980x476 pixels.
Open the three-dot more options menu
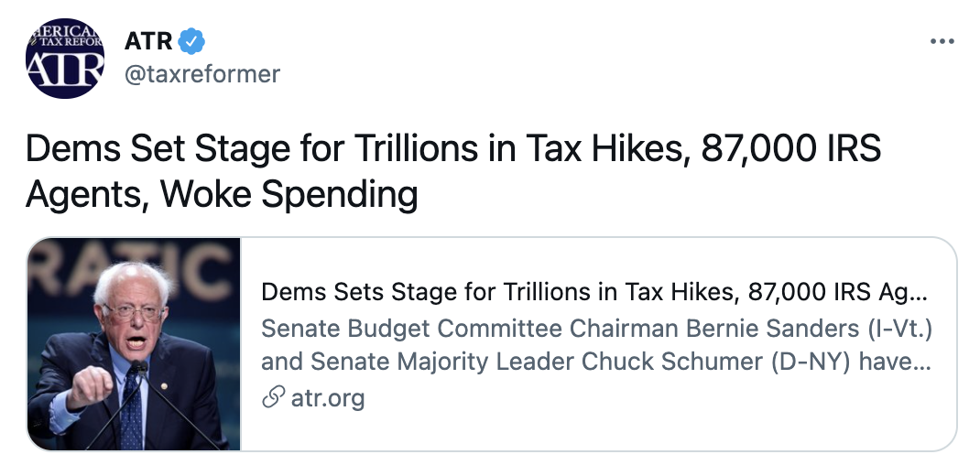[x=942, y=42]
